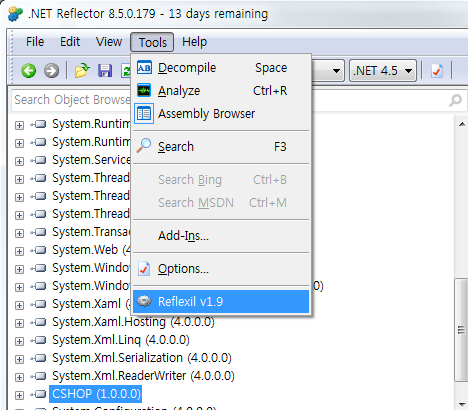Image resolution: width=468 pixels, height=410 pixels.
Task: Open Add-Ins... from the Tools menu
Action: (x=221, y=236)
